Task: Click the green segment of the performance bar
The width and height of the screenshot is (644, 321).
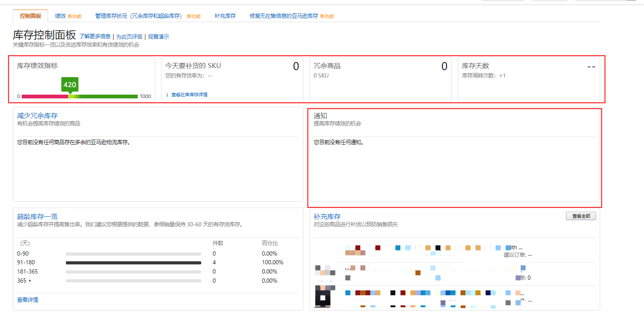Action: click(106, 96)
